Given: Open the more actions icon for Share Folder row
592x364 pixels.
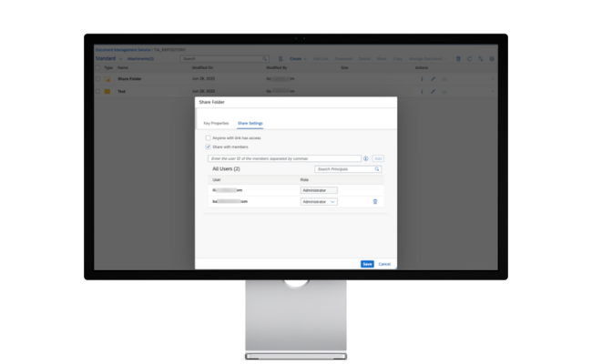Looking at the screenshot, I should (422, 79).
